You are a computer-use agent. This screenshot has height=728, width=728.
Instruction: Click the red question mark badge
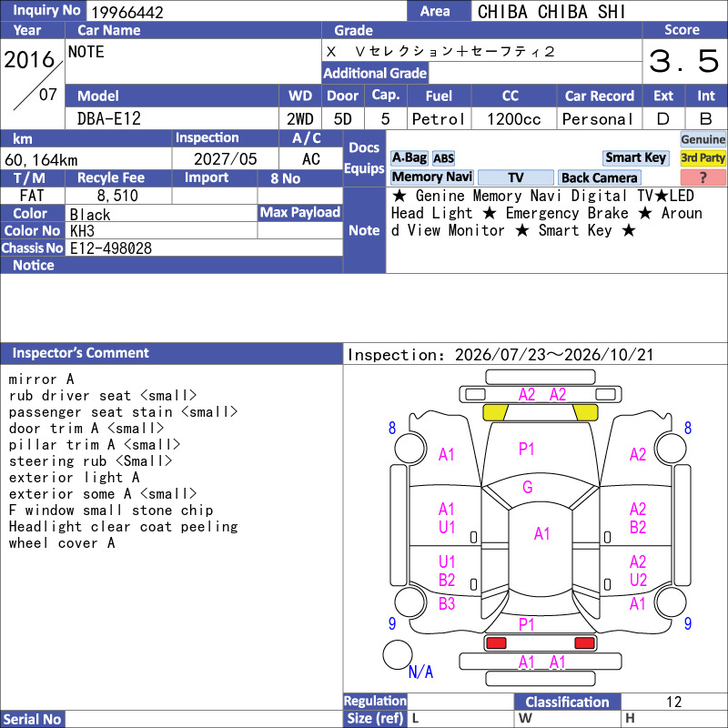(x=703, y=177)
